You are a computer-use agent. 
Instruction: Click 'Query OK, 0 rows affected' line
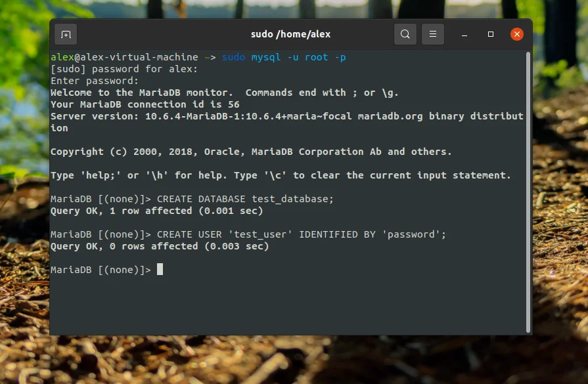(160, 246)
